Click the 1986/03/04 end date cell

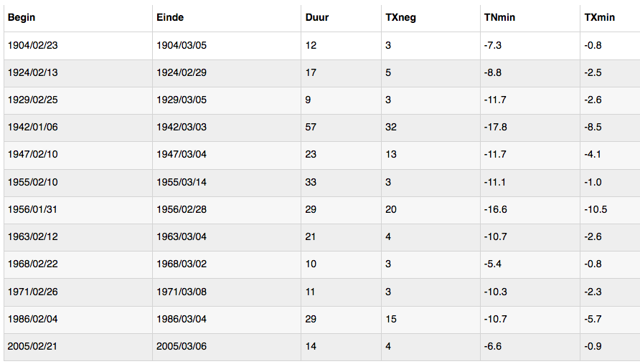pos(227,319)
